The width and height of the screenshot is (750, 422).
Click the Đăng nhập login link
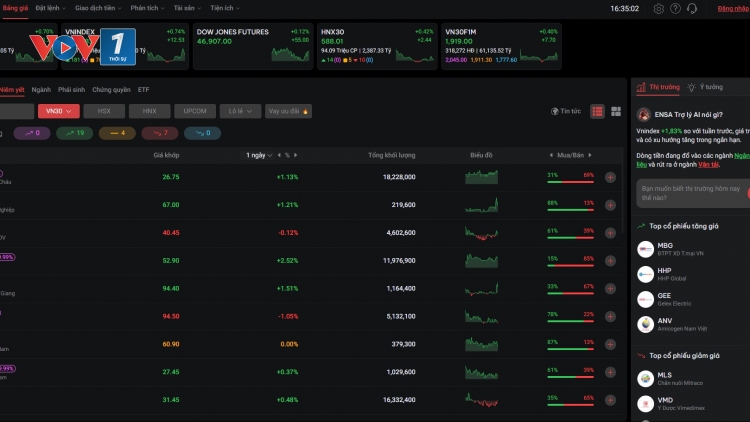pyautogui.click(x=732, y=8)
